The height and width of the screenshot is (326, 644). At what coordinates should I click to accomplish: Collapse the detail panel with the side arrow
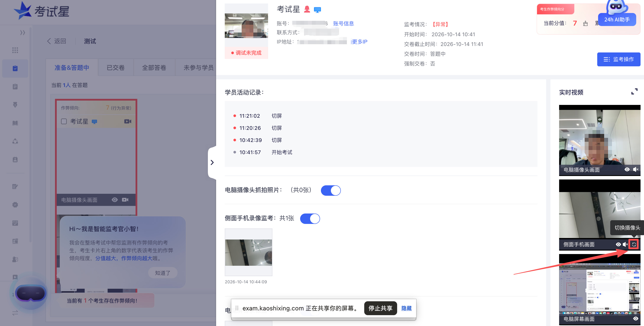(x=212, y=162)
